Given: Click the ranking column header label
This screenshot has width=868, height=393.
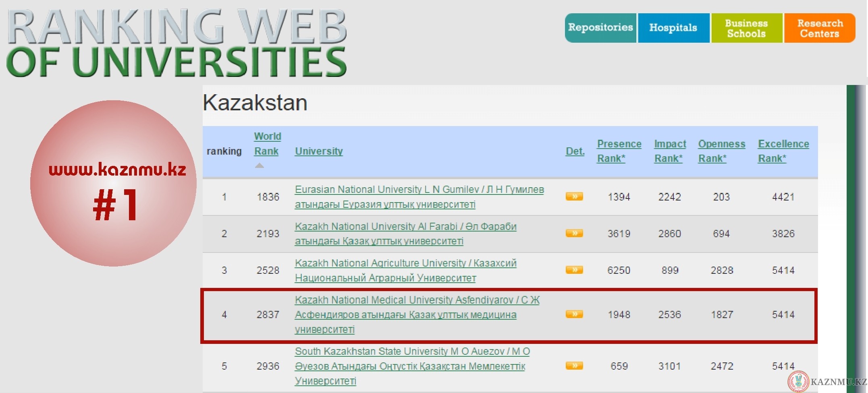Looking at the screenshot, I should [x=224, y=151].
